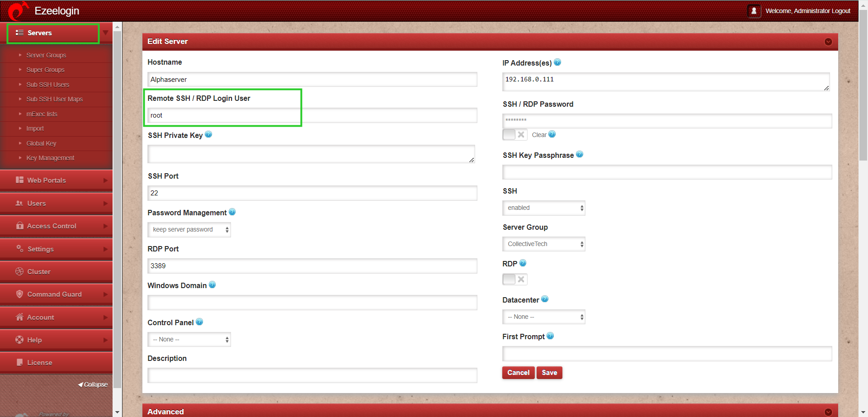Viewport: 868px width, 417px height.
Task: Click the sidebar scroll down arrow
Action: (x=117, y=412)
